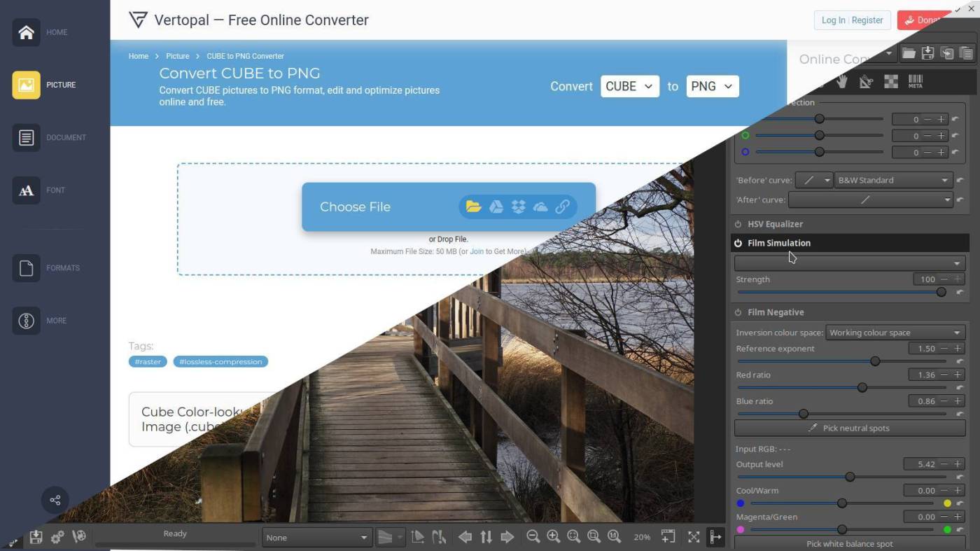
Task: Zoom out of the preview image
Action: (533, 536)
